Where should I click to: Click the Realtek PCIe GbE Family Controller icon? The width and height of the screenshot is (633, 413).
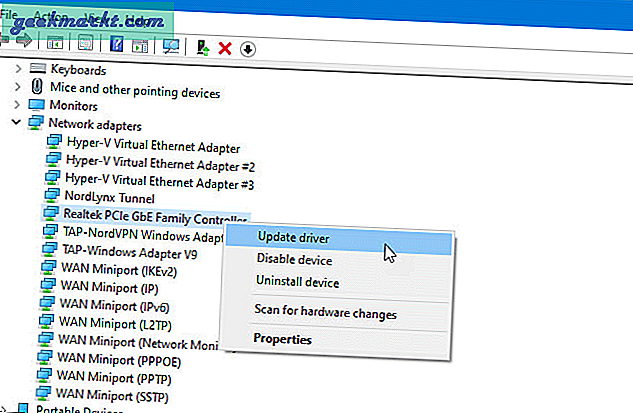(51, 213)
